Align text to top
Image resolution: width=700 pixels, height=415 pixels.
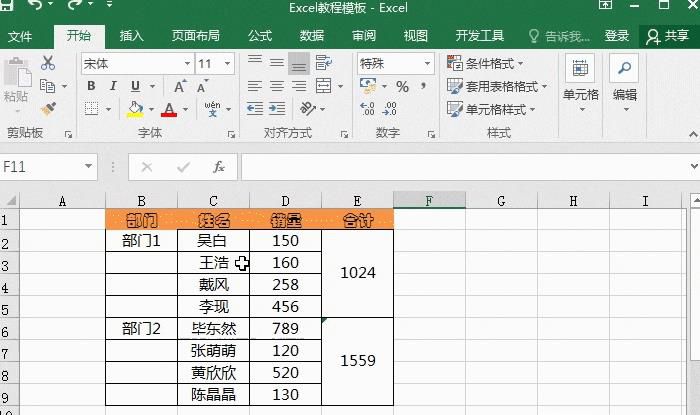(255, 62)
